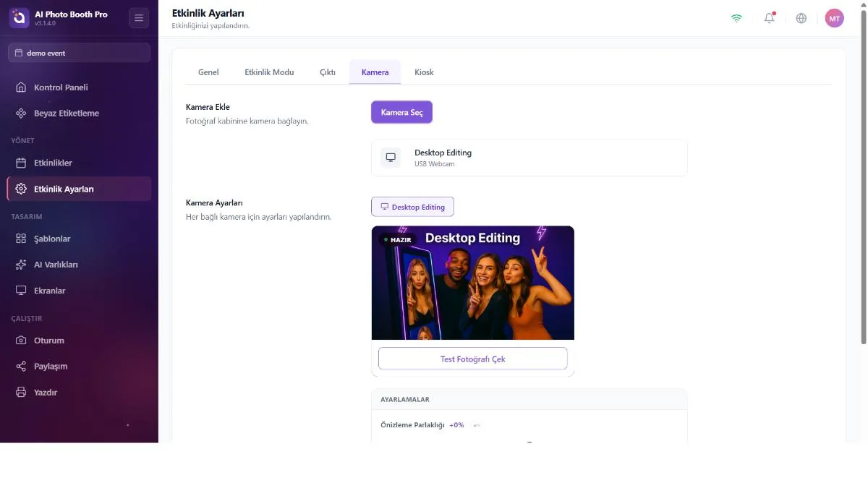Reset preview brightness with the undo arrow

(x=477, y=425)
